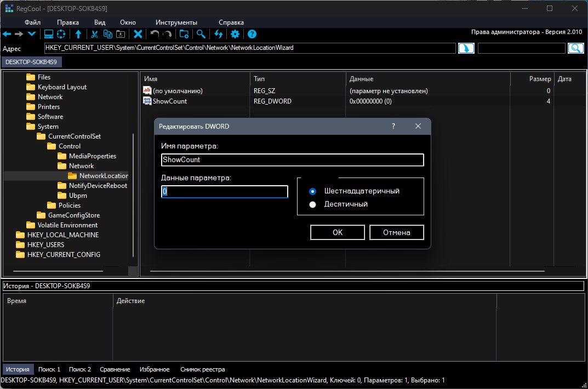The image size is (588, 389).
Task: Open the Инструменты menu
Action: 176,22
